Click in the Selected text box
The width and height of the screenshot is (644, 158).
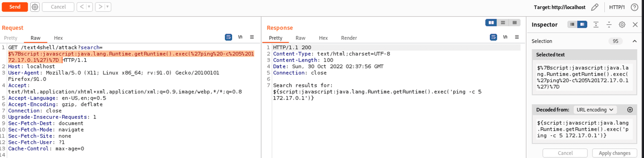(x=584, y=77)
